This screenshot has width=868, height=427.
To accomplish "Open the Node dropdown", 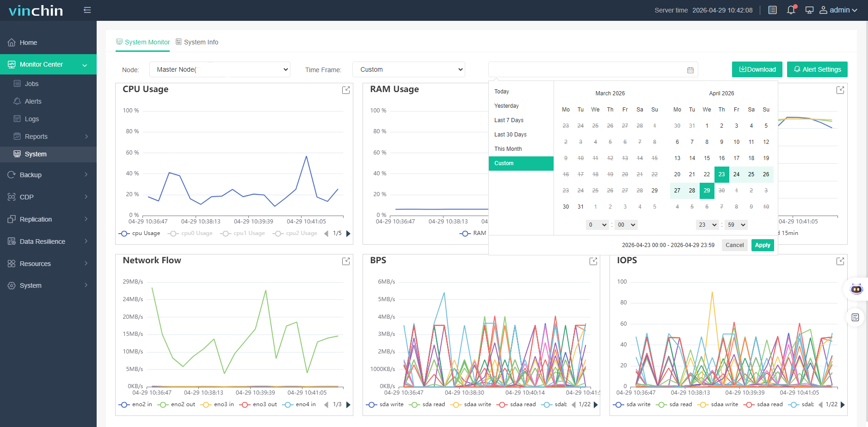I will [x=220, y=69].
